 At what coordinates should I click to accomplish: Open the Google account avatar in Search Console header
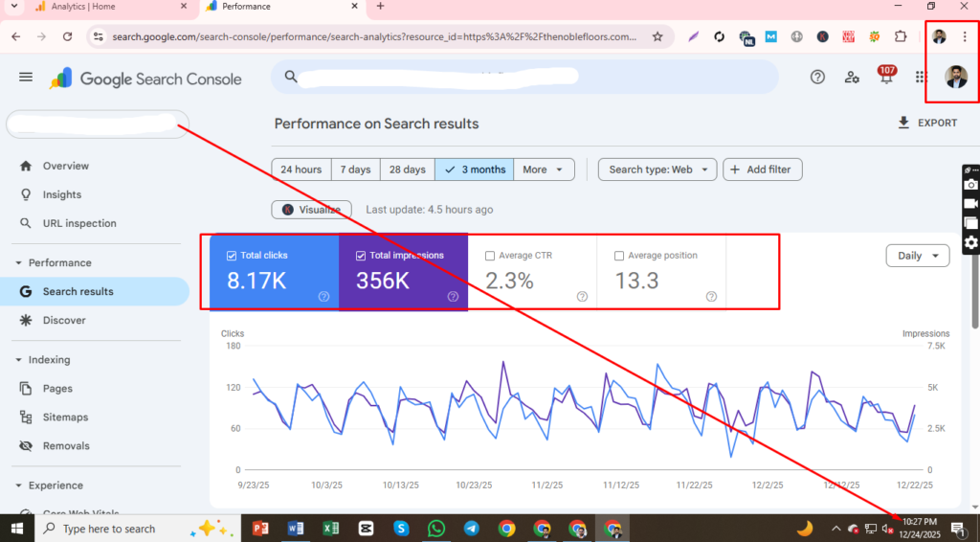point(956,77)
